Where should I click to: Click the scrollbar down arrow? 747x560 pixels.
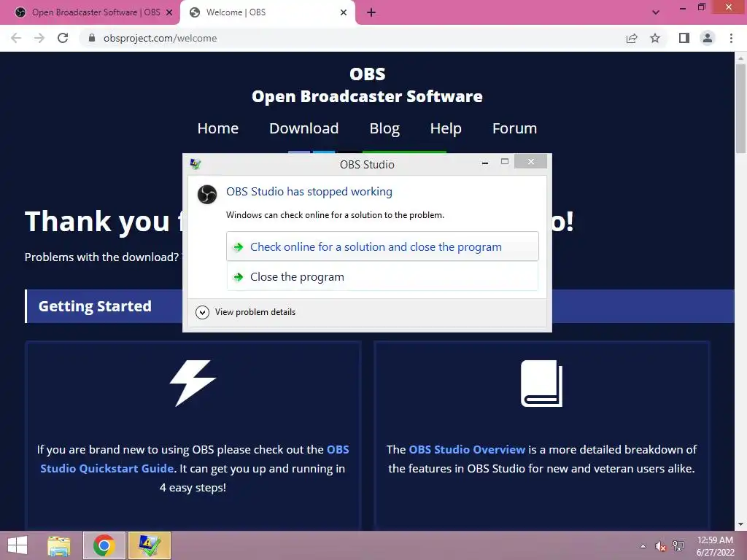point(740,525)
